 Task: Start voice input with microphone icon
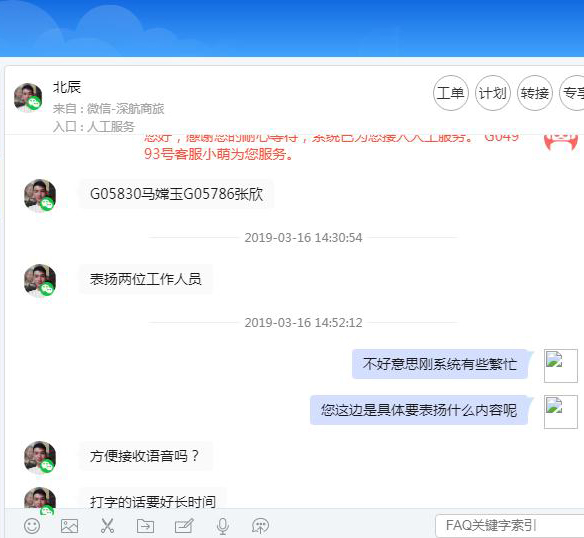[223, 526]
